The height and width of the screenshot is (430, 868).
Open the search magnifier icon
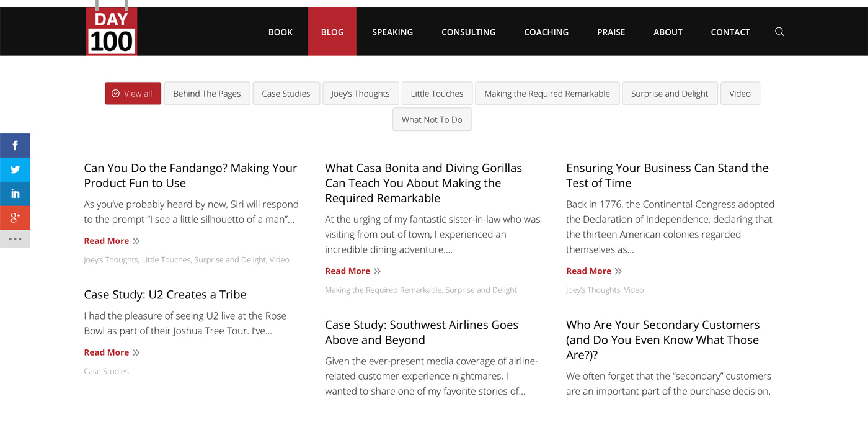(779, 32)
